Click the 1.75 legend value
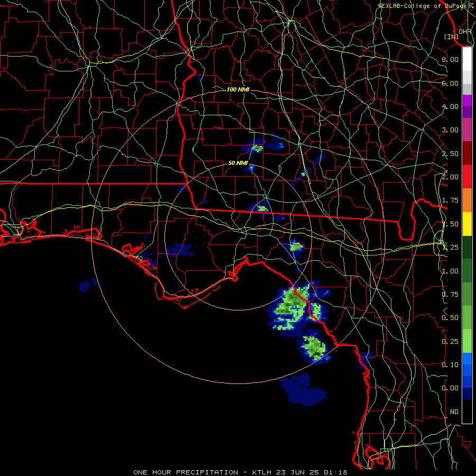The width and height of the screenshot is (476, 476). point(450,200)
